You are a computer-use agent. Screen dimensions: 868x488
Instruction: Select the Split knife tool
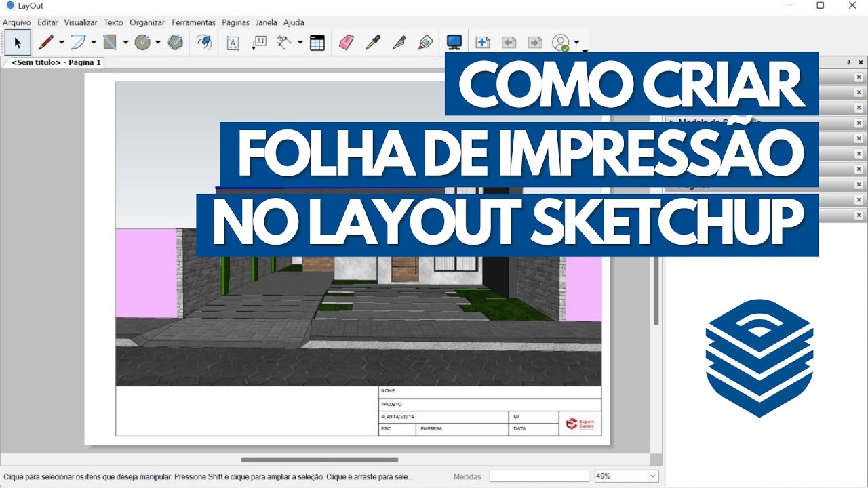399,43
